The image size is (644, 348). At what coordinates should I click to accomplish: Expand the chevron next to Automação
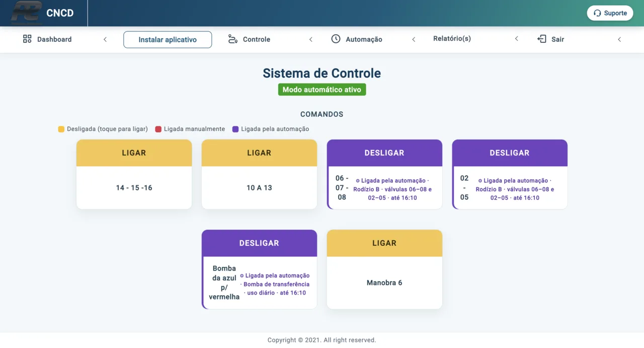414,39
